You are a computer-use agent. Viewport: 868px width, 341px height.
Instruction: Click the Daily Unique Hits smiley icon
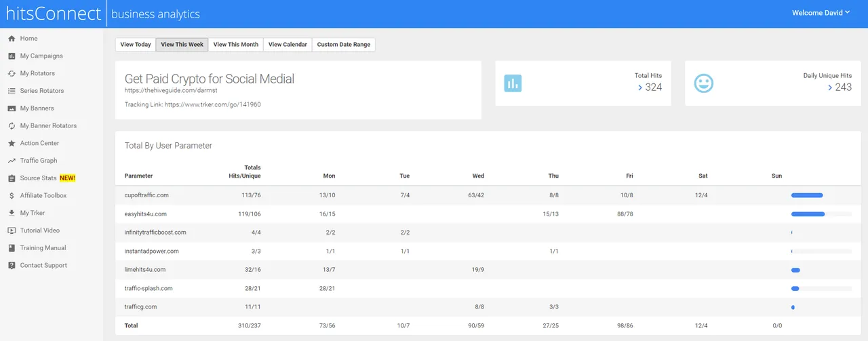pos(703,83)
